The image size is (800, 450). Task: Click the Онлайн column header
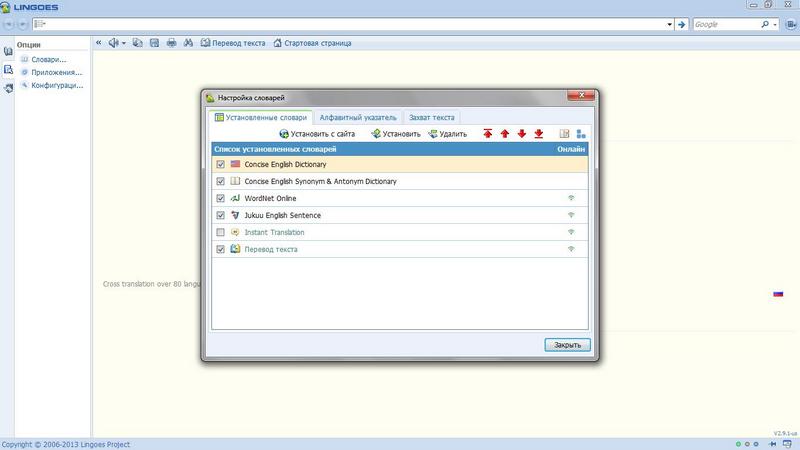(x=571, y=149)
